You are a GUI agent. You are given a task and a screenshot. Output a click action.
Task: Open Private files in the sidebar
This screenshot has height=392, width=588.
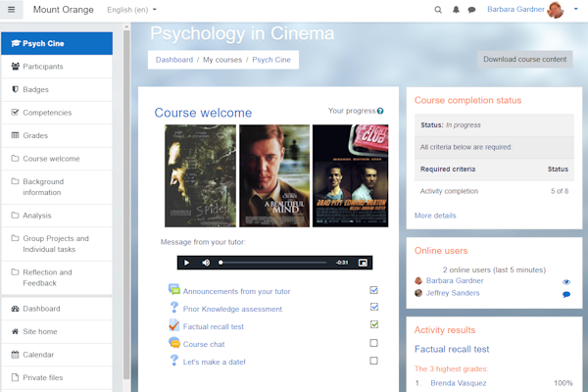(57, 377)
